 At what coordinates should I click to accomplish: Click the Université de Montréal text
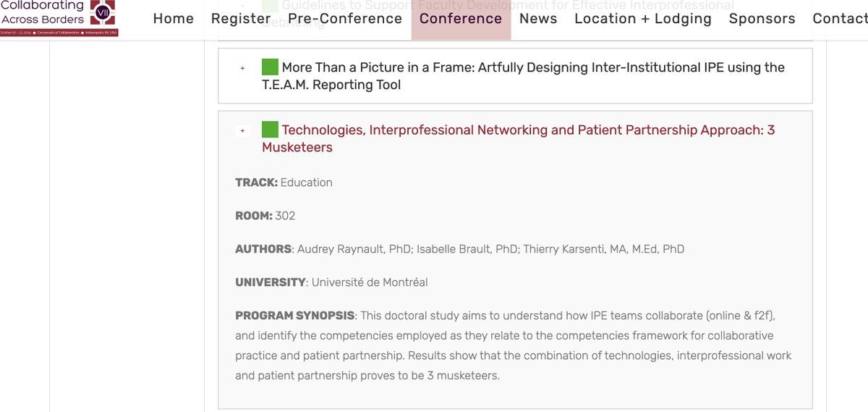tap(370, 282)
